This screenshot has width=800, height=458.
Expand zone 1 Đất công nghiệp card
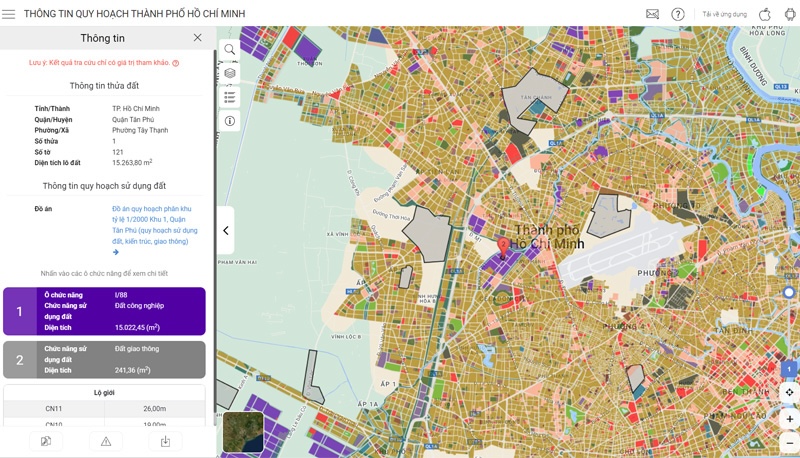(x=104, y=311)
